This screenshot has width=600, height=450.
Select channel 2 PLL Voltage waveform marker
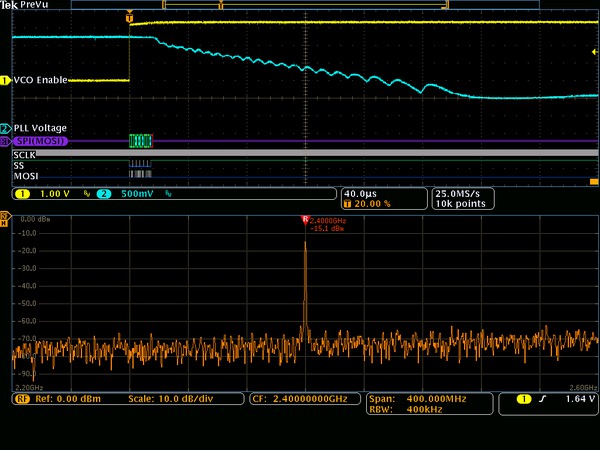coord(5,129)
